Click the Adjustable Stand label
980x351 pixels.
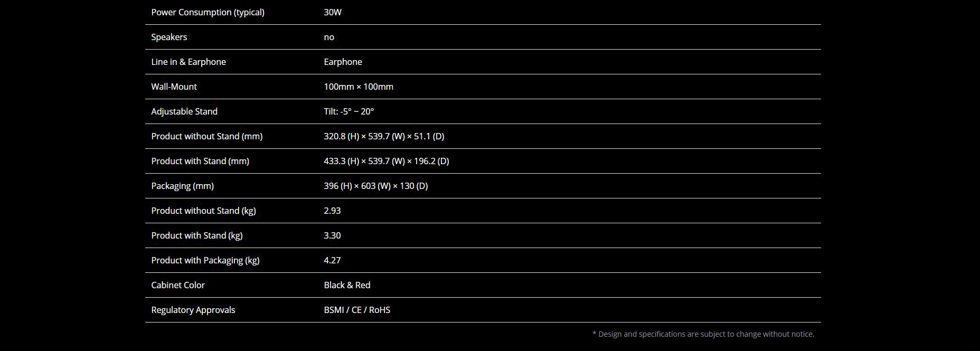coord(184,111)
